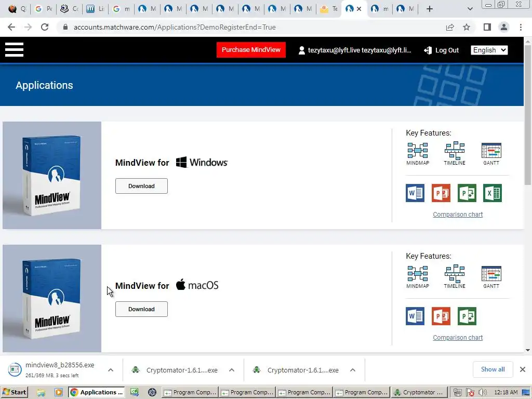Click the Project icon in Windows section
The height and width of the screenshot is (399, 532).
467,193
